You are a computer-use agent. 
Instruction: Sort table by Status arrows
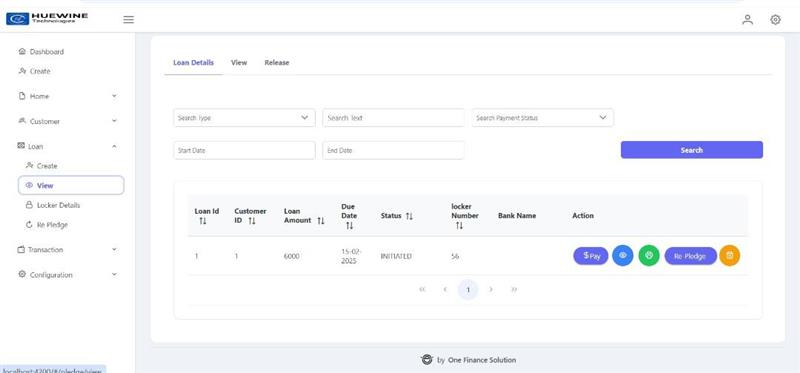409,216
